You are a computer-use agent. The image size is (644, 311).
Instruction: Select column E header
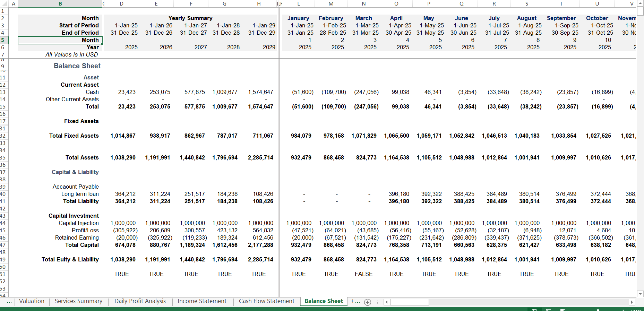point(156,4)
